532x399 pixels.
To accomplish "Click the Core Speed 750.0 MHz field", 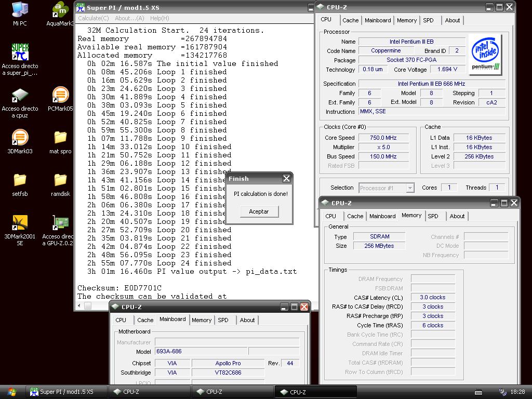I will [383, 138].
